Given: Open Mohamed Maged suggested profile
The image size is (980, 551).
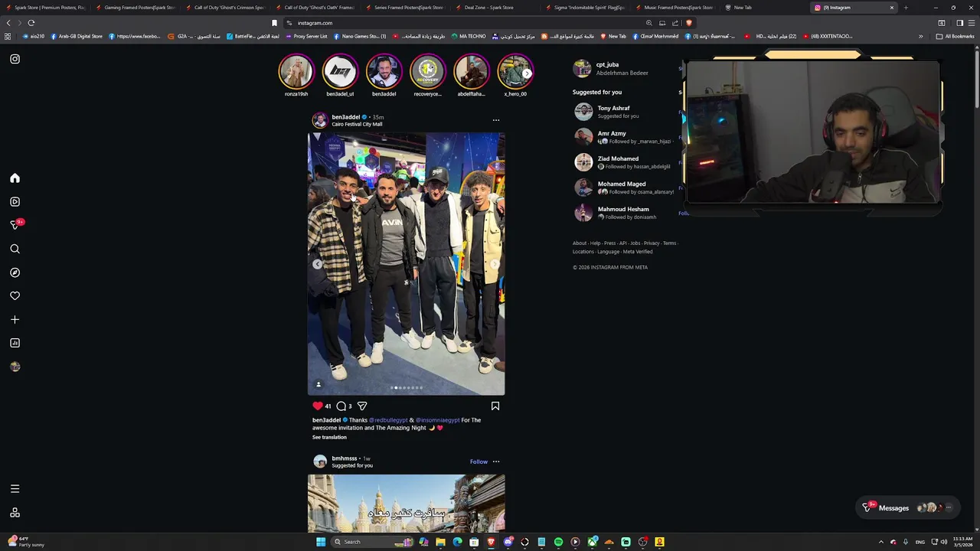Looking at the screenshot, I should (x=622, y=184).
